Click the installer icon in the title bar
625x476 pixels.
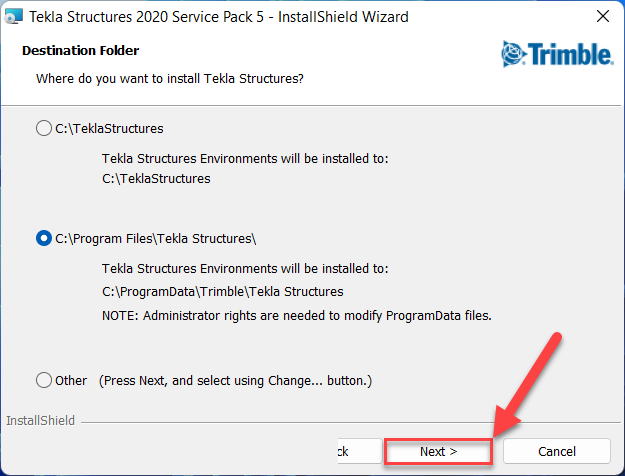[x=13, y=17]
